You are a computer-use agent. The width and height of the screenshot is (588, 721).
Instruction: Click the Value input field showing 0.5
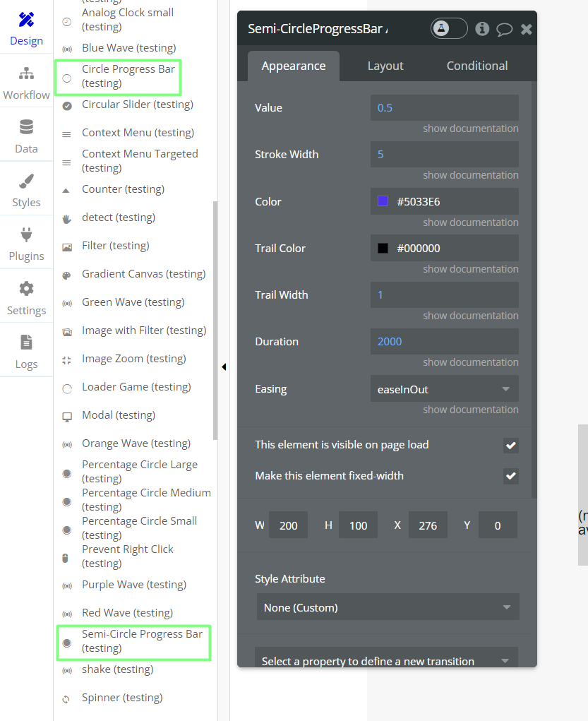445,108
